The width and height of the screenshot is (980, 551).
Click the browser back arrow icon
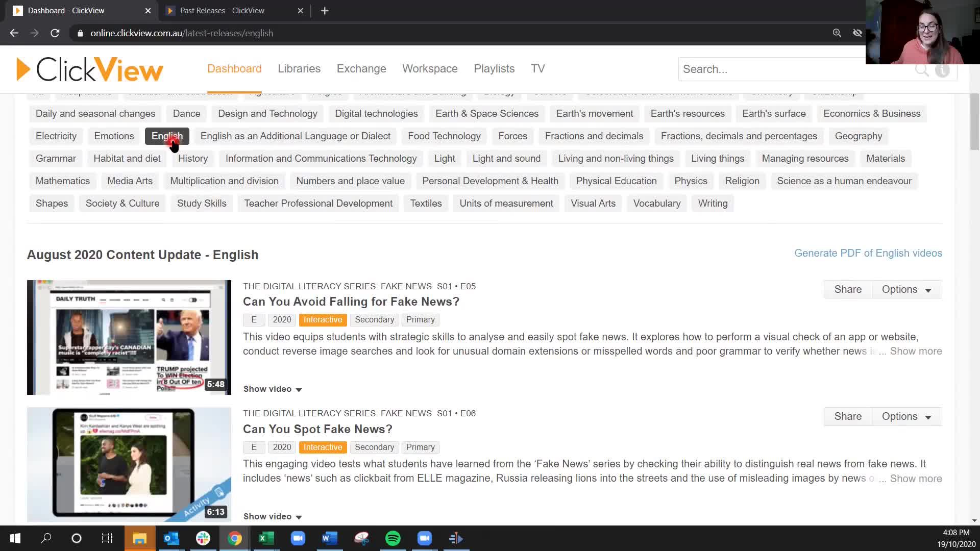click(13, 33)
